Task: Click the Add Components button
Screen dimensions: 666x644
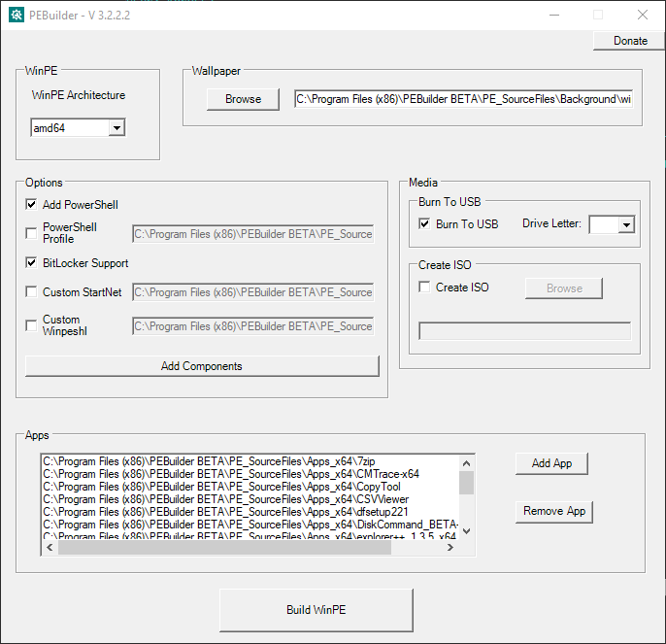Action: pos(202,366)
